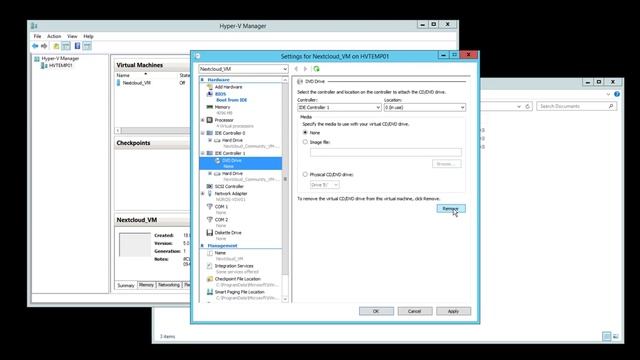The width and height of the screenshot is (640, 360).
Task: Select the Nextcloud_VM row in Virtual Machines list
Action: click(x=153, y=83)
